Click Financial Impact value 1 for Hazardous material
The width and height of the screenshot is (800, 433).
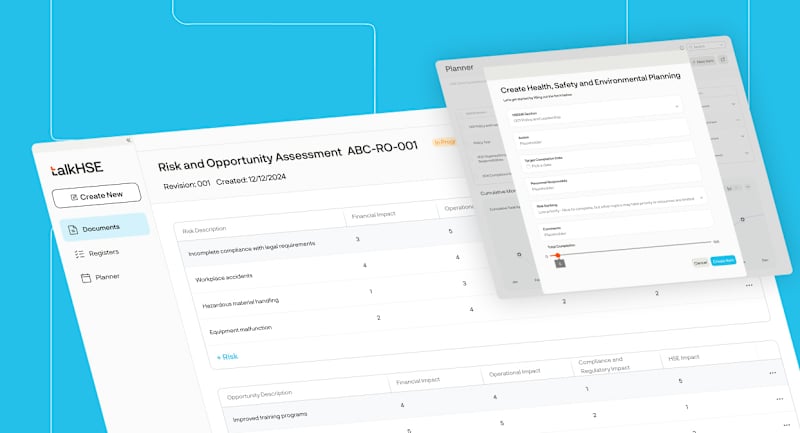pyautogui.click(x=371, y=292)
